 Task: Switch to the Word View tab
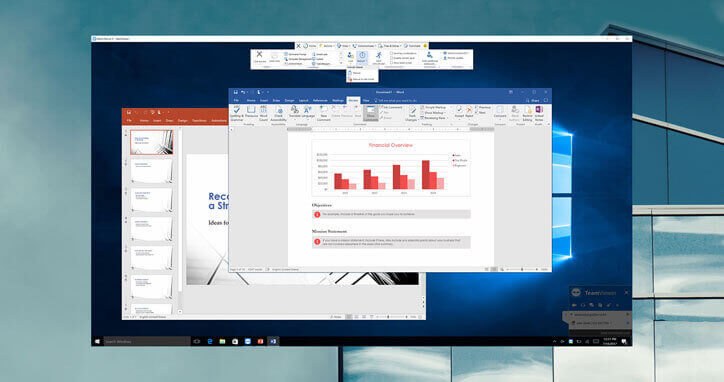[x=366, y=100]
